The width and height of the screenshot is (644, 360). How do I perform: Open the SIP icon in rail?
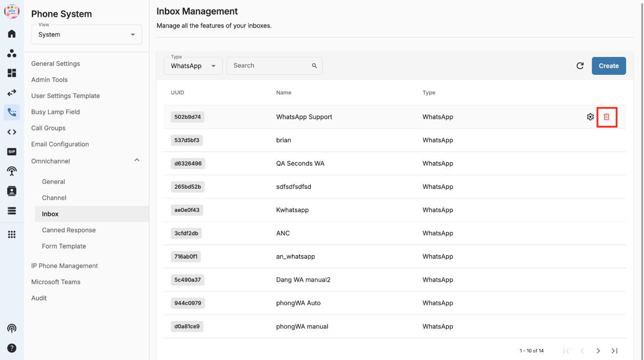[x=12, y=152]
